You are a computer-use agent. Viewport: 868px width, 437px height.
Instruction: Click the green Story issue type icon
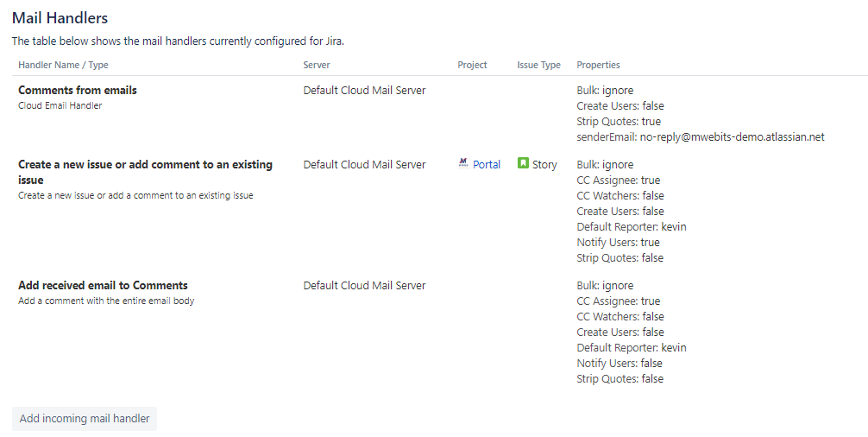[523, 163]
